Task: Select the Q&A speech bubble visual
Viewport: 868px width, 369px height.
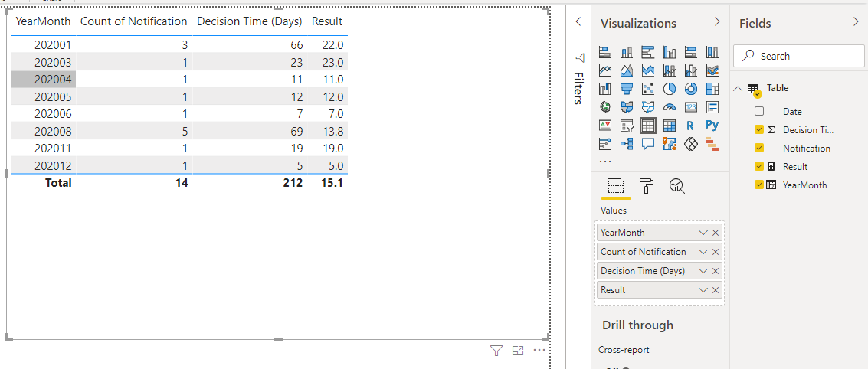Action: coord(647,144)
